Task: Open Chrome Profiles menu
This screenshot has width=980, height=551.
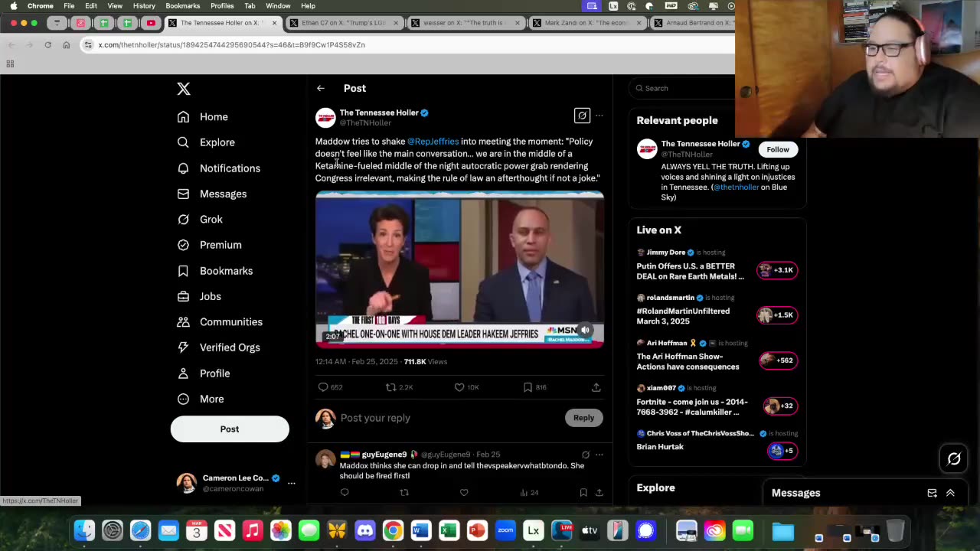Action: (x=222, y=5)
